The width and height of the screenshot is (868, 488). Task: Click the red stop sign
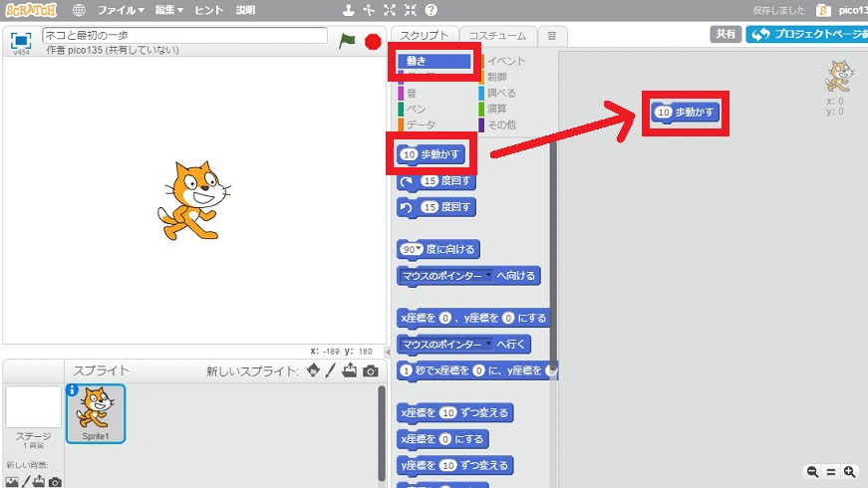click(x=373, y=42)
